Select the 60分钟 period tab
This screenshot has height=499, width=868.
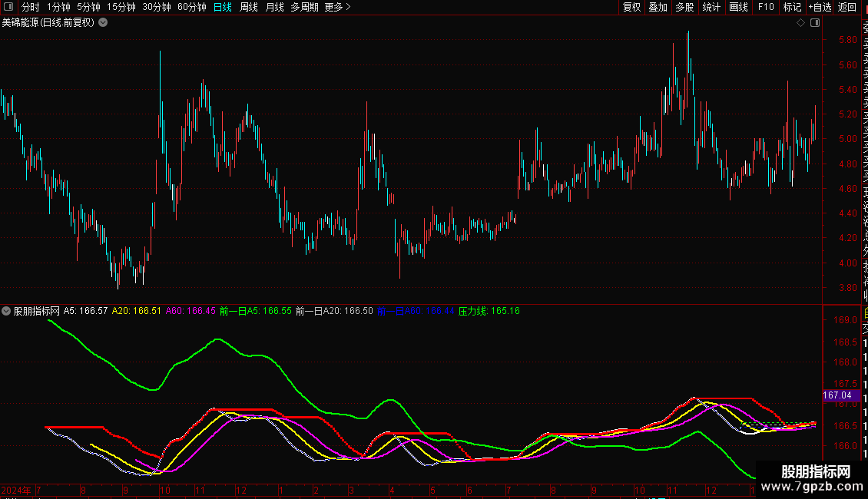192,7
